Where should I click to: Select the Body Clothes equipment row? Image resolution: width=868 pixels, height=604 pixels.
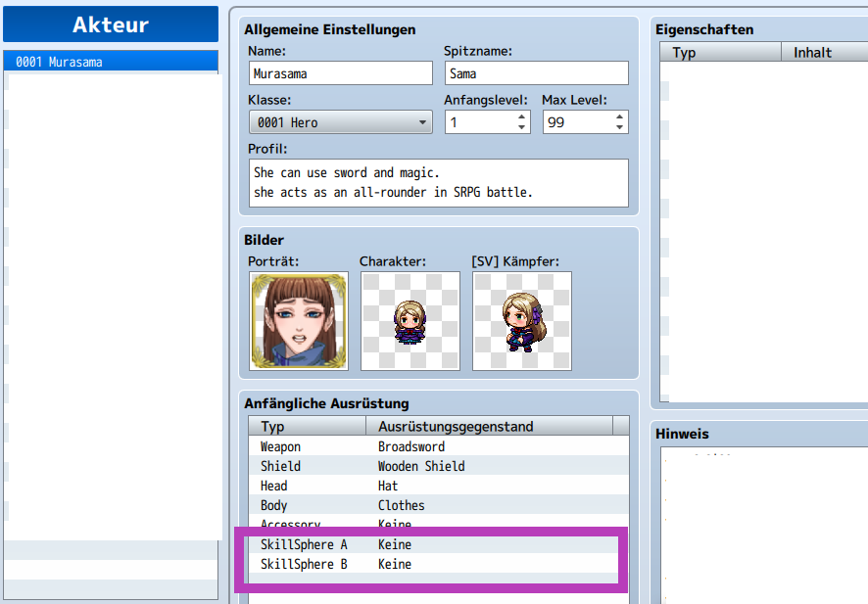[x=439, y=505]
